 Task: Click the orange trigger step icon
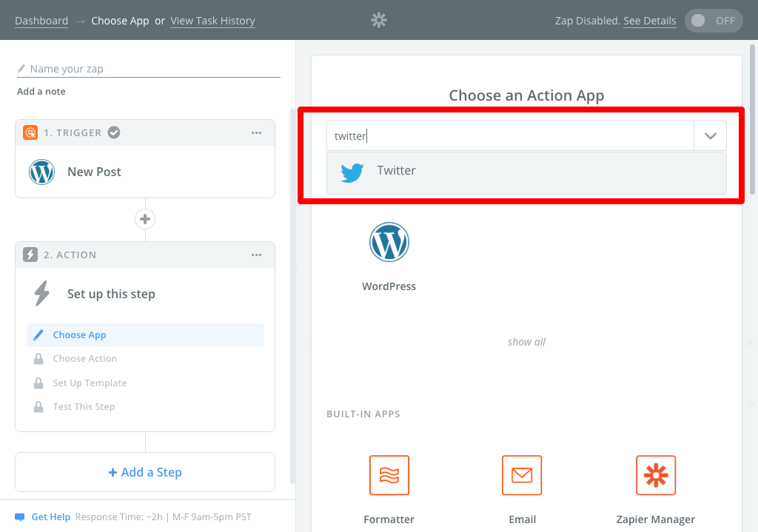[x=30, y=132]
